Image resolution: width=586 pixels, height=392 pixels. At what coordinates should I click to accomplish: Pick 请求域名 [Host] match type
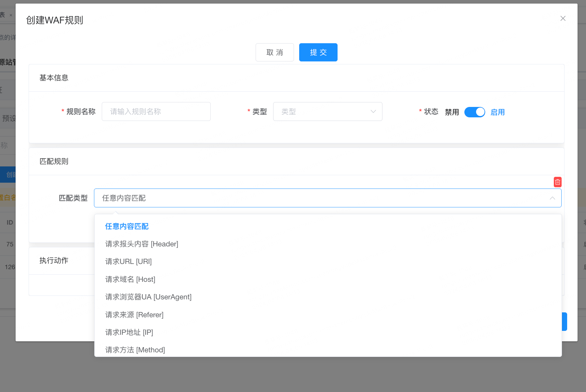point(130,280)
